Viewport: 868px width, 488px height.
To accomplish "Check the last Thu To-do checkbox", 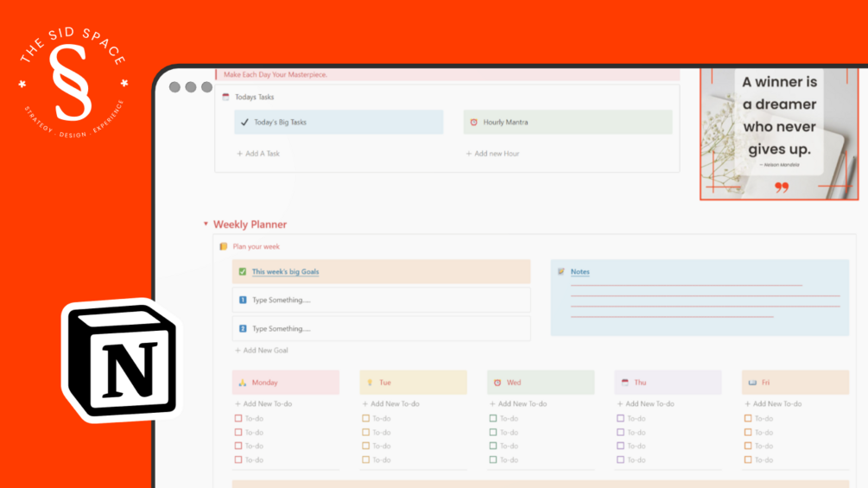I will click(620, 459).
